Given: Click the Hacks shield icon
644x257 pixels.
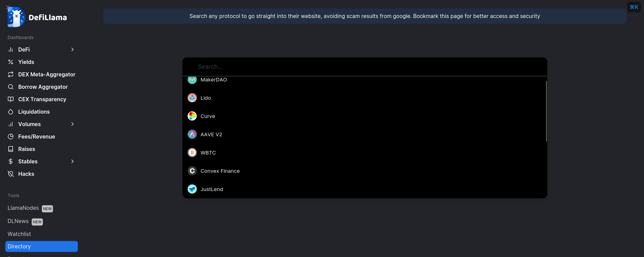Looking at the screenshot, I should point(11,174).
